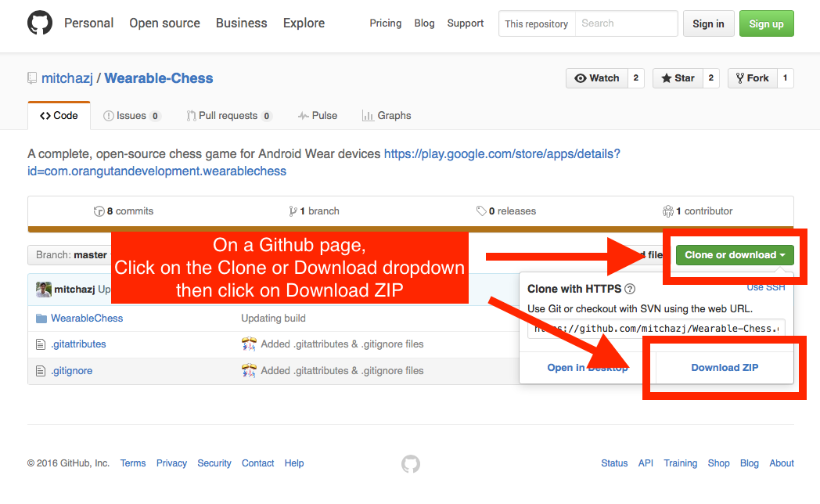Click the help question mark beside Clone with HTTPS
820x504 pixels.
630,289
